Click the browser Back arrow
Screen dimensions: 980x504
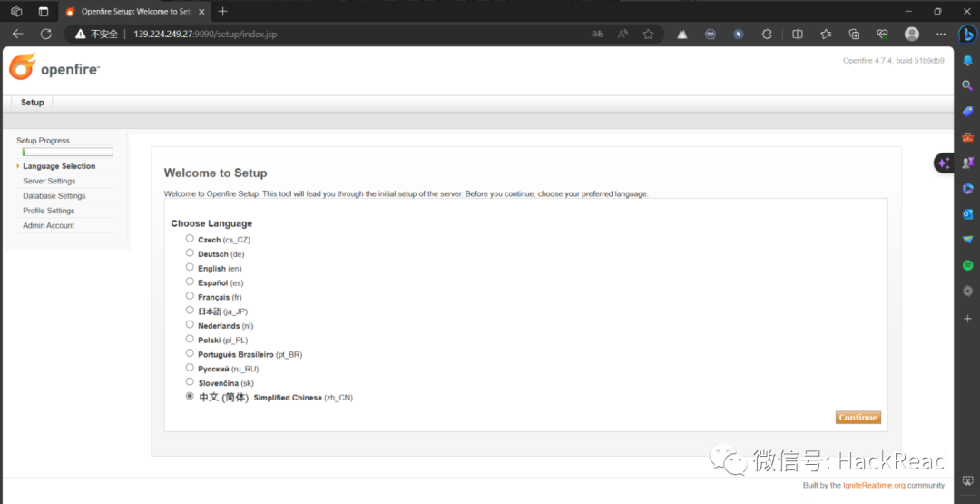click(x=17, y=34)
